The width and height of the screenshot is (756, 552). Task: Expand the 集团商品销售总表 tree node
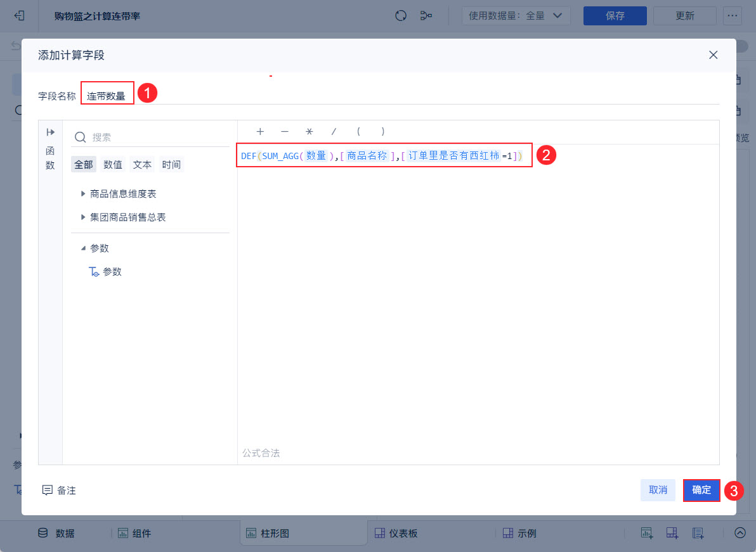point(83,217)
